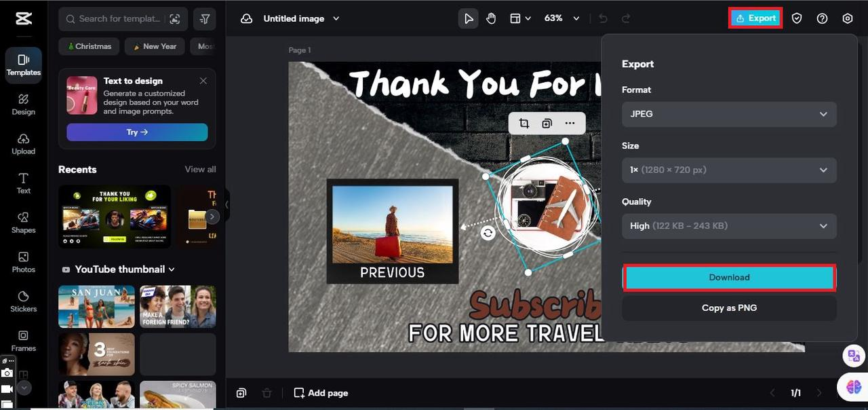The image size is (868, 410).
Task: Open the Format JPEG dropdown
Action: tap(729, 114)
